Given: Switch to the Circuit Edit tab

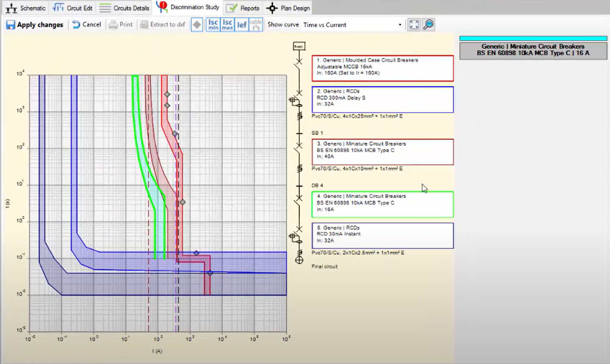Looking at the screenshot, I should tap(73, 8).
